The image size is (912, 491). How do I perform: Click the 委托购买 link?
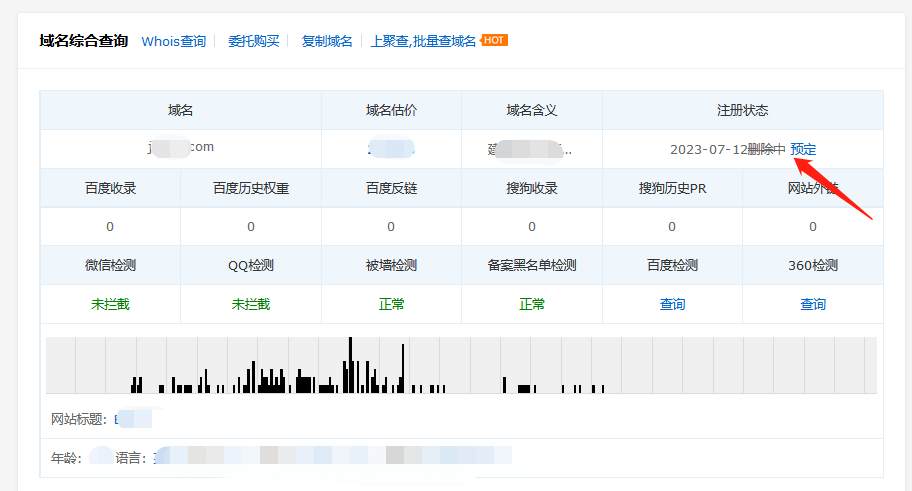pyautogui.click(x=254, y=41)
